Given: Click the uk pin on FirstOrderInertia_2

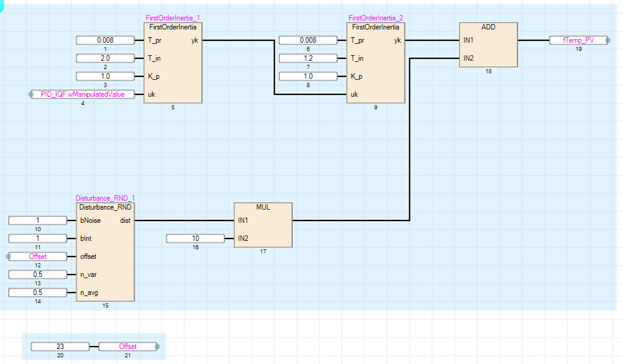Looking at the screenshot, I should pyautogui.click(x=355, y=94).
